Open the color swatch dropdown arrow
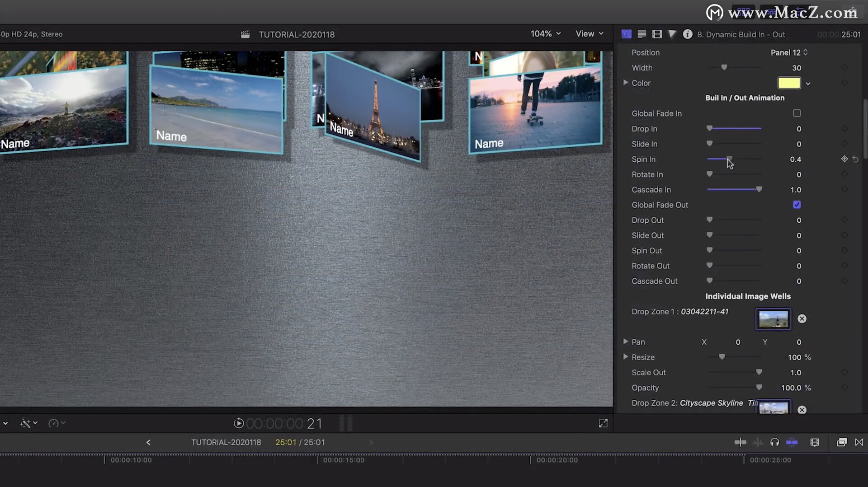The height and width of the screenshot is (487, 868). (x=808, y=84)
